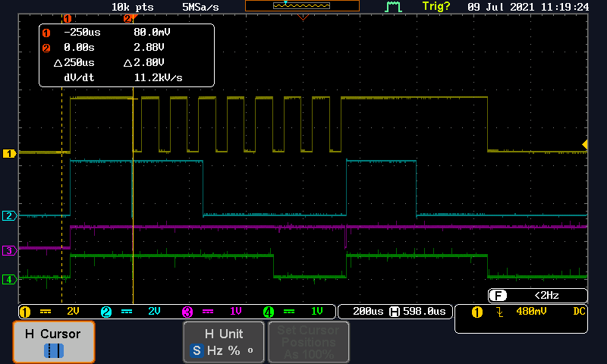This screenshot has width=607, height=364.
Task: Click the orange trigger position marker
Action: click(303, 17)
